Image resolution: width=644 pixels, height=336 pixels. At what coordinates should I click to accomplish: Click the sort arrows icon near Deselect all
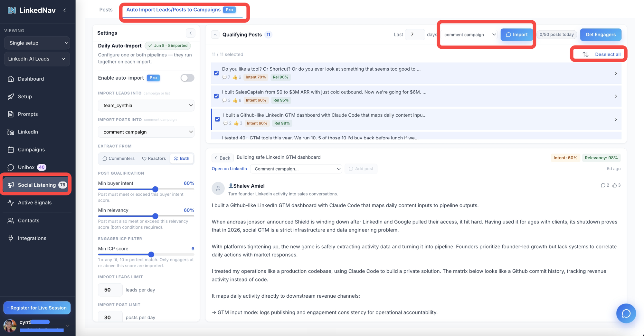(585, 54)
